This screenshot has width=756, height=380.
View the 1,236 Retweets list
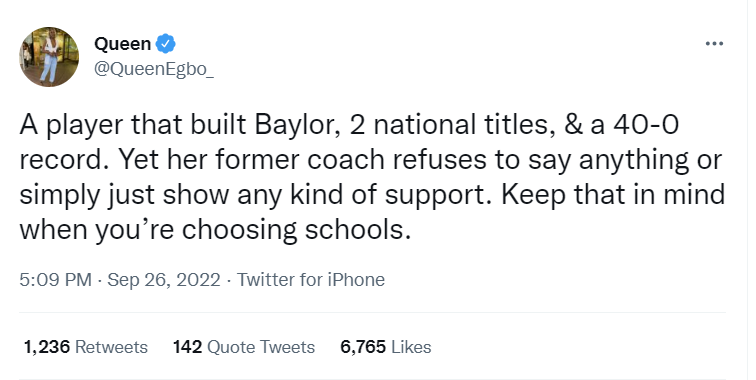click(86, 347)
